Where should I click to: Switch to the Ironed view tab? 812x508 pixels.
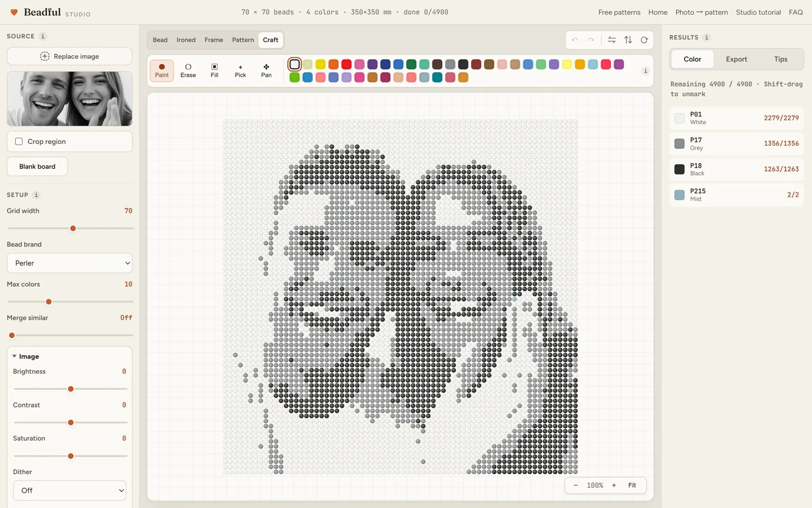tap(186, 40)
